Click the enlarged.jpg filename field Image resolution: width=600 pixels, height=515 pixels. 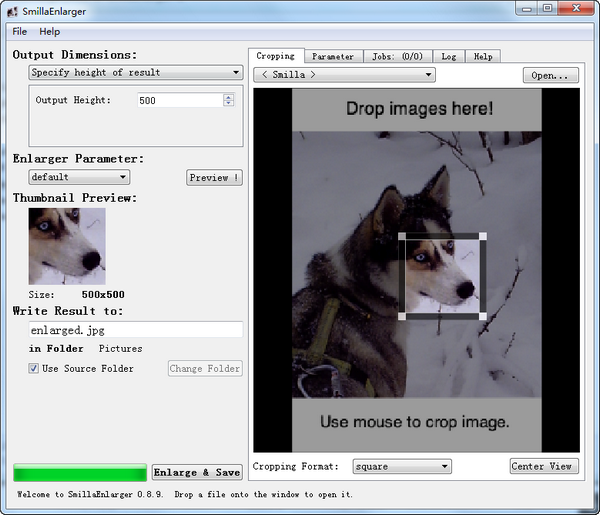pyautogui.click(x=135, y=329)
